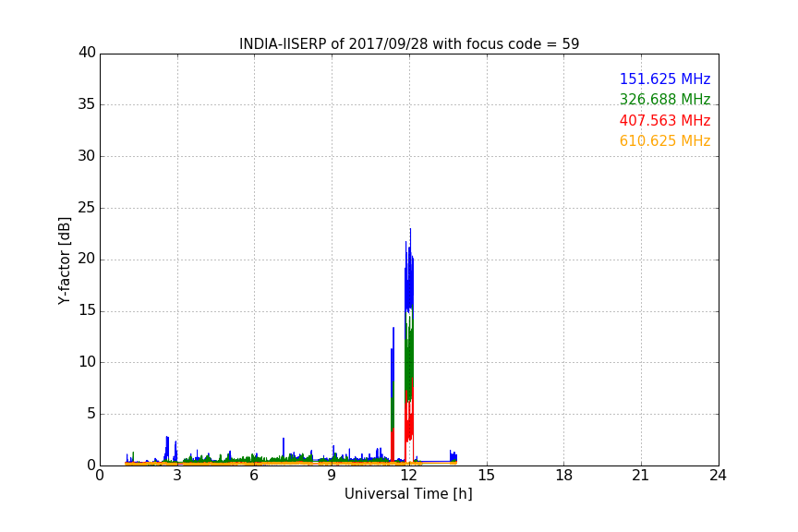Click the Universal Time [h] axis label

pyautogui.click(x=408, y=494)
